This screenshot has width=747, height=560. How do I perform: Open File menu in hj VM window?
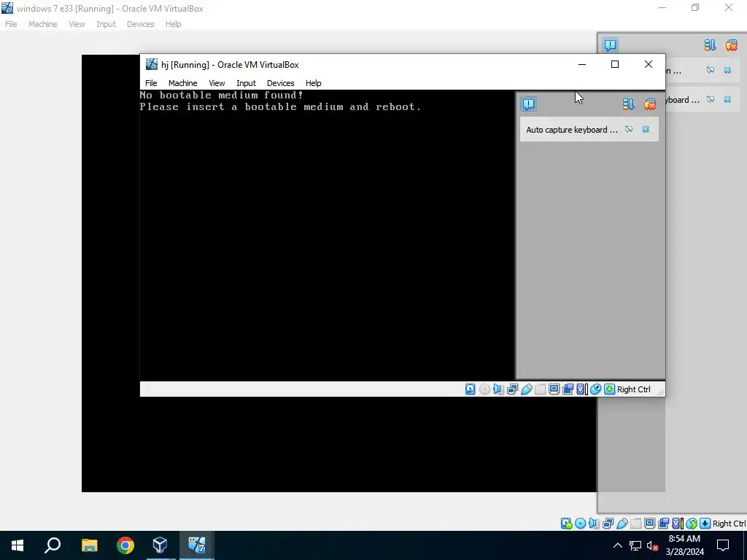pos(151,83)
